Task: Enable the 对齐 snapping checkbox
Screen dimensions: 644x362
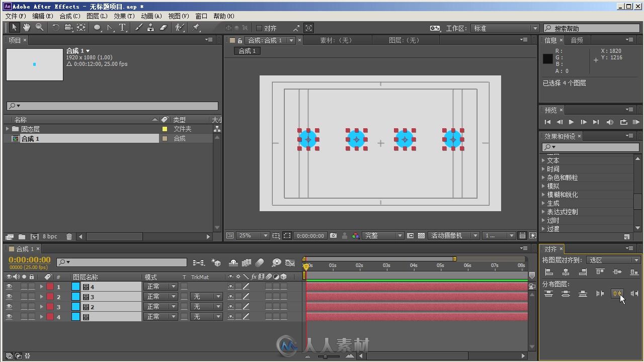Action: pos(259,28)
